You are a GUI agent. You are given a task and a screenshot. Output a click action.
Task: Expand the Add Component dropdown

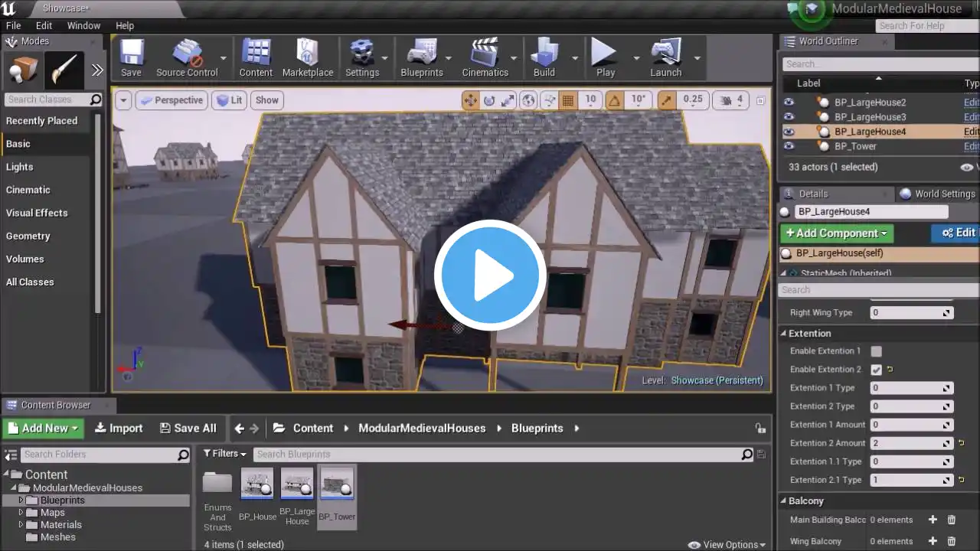pyautogui.click(x=836, y=233)
